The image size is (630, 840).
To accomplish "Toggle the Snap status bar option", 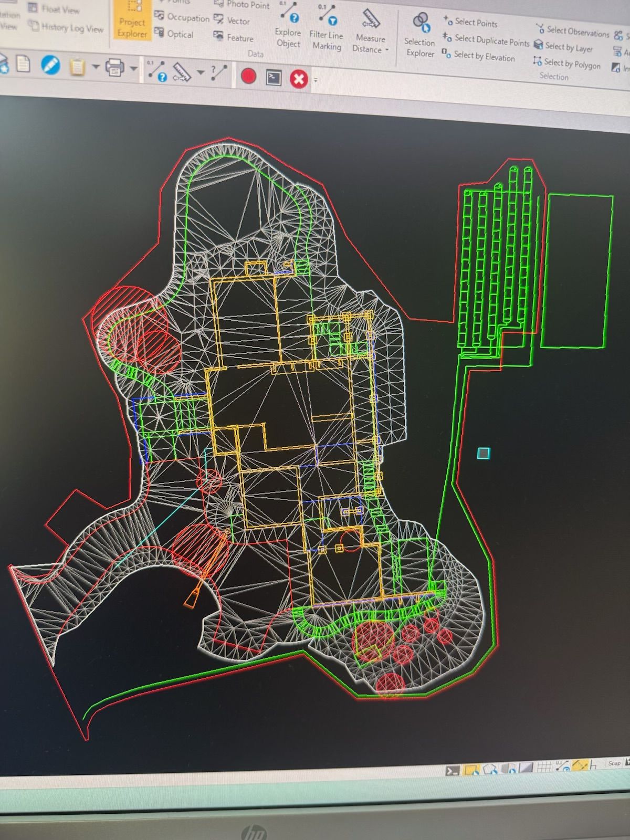I will point(614,763).
